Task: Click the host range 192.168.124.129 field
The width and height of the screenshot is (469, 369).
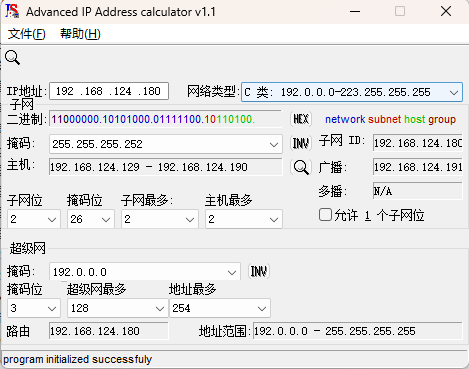Action: [x=165, y=167]
